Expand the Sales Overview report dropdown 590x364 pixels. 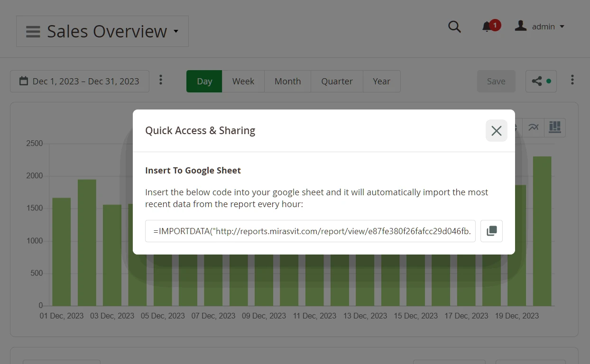click(175, 31)
